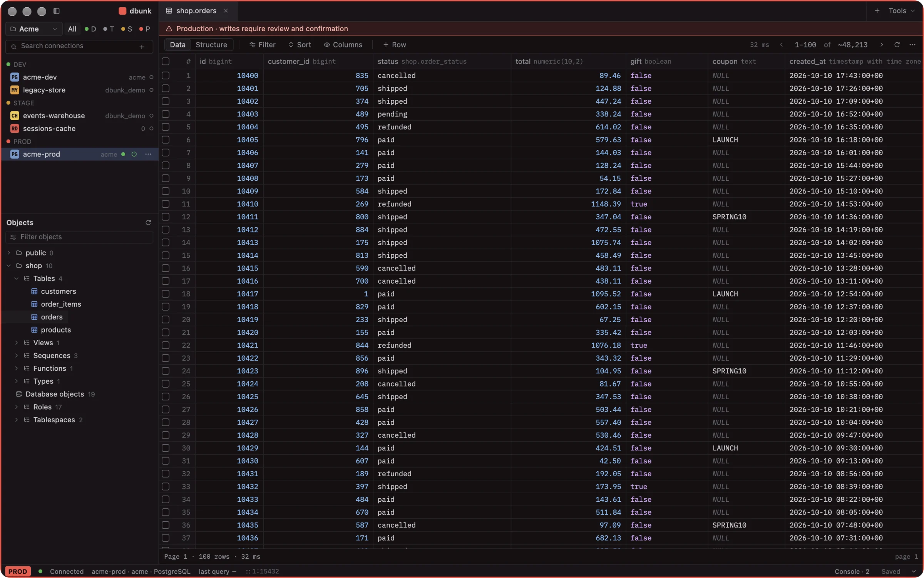
Task: Select all rows with header checkbox
Action: click(166, 61)
